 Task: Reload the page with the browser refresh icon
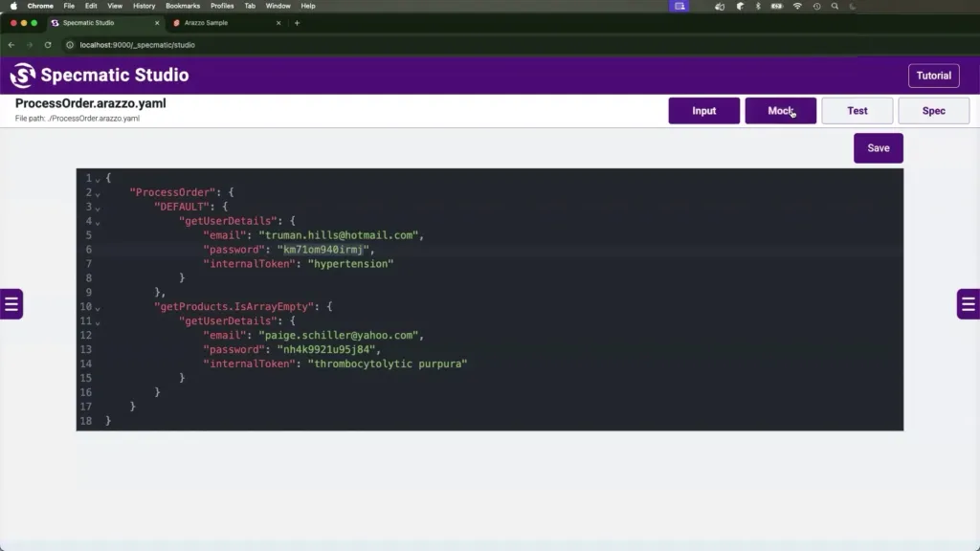pos(48,45)
